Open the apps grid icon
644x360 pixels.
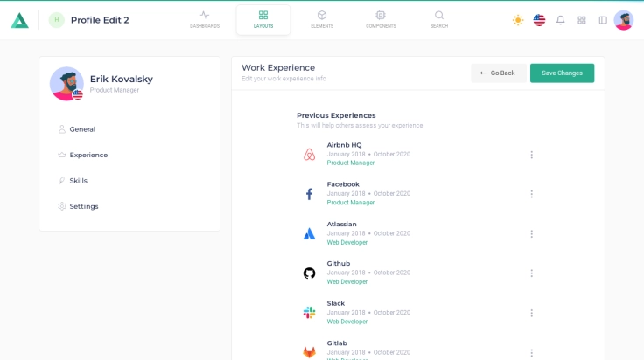click(582, 20)
